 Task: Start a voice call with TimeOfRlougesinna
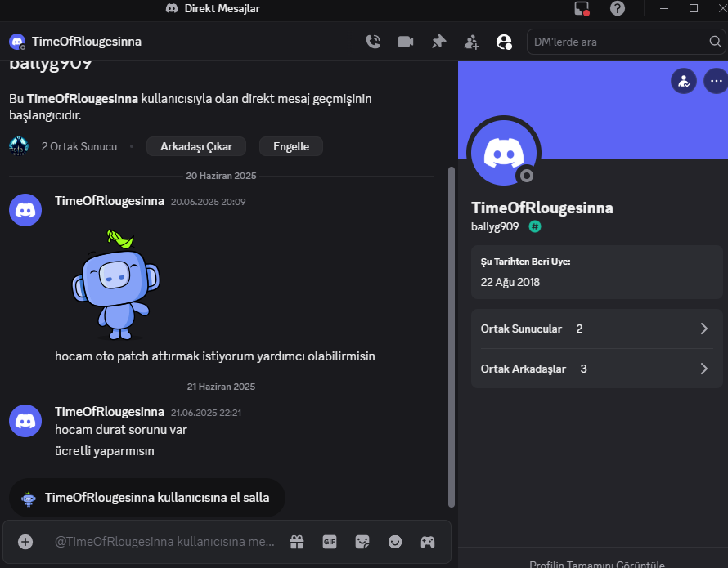tap(373, 42)
